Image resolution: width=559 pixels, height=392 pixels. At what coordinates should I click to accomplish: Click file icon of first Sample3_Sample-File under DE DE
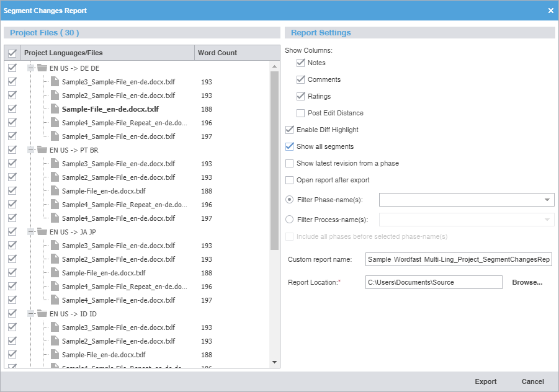tap(55, 82)
